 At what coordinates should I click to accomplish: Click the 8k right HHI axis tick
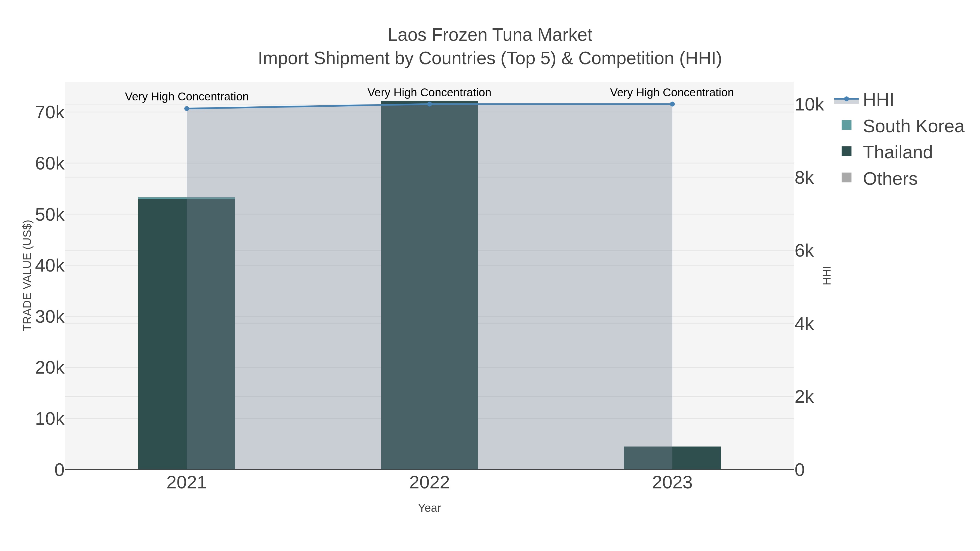(804, 178)
